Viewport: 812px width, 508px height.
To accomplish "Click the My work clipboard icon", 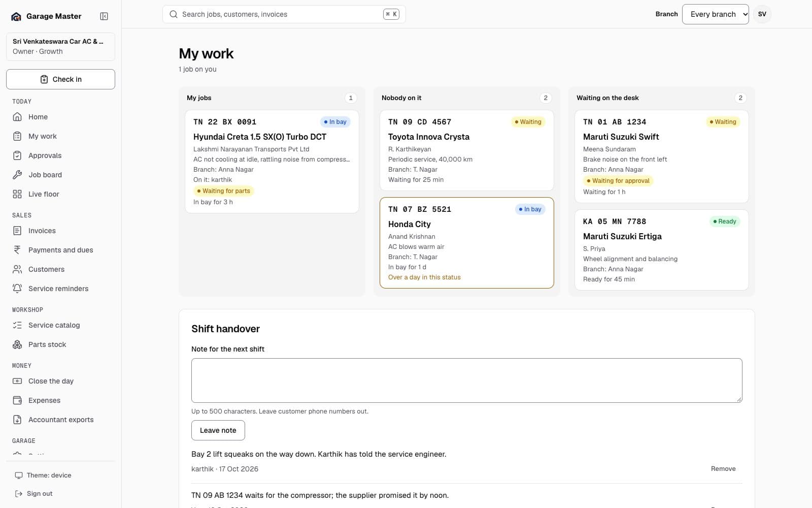I will coord(17,136).
